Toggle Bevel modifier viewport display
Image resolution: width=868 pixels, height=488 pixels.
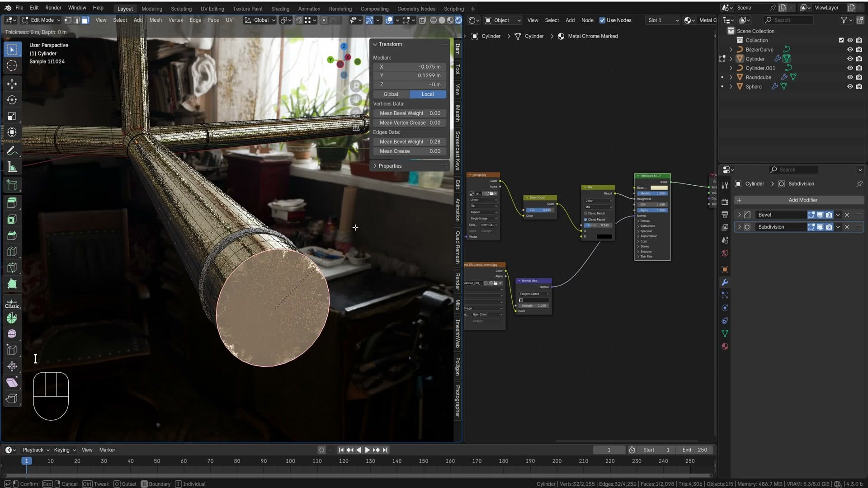click(x=820, y=215)
